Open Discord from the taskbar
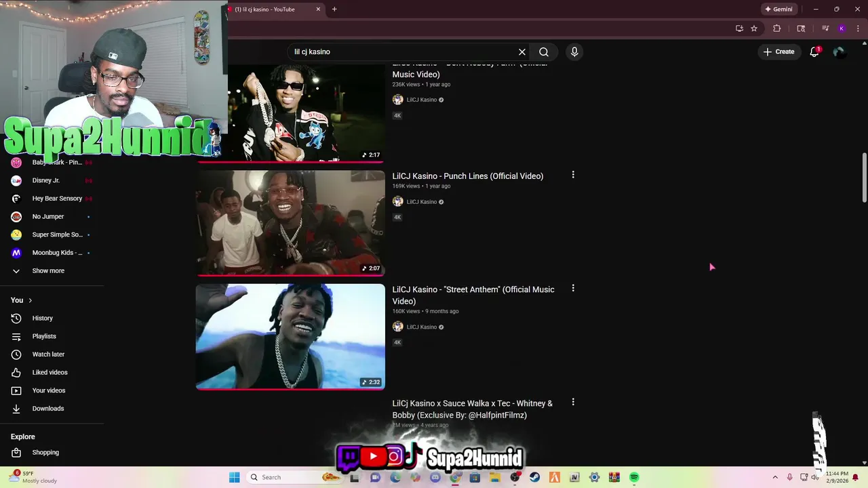The height and width of the screenshot is (488, 868). pyautogui.click(x=435, y=477)
